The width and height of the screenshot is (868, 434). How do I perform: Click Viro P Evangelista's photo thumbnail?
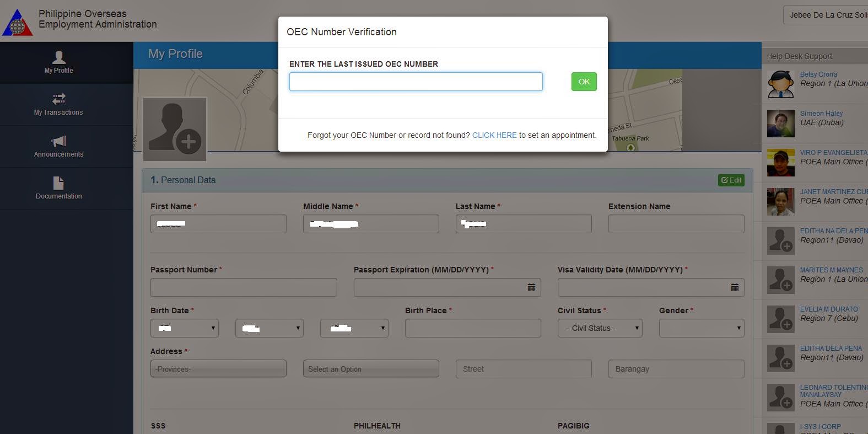tap(781, 163)
